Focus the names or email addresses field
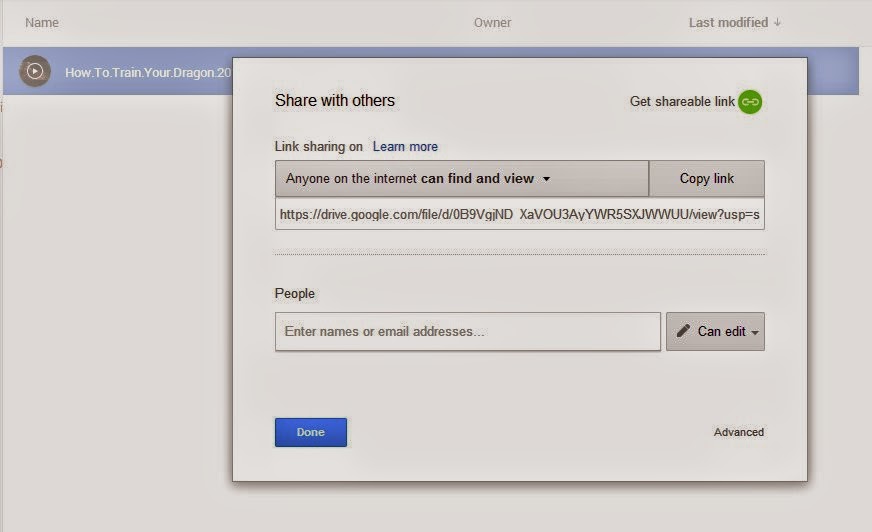This screenshot has width=872, height=532. (x=468, y=331)
